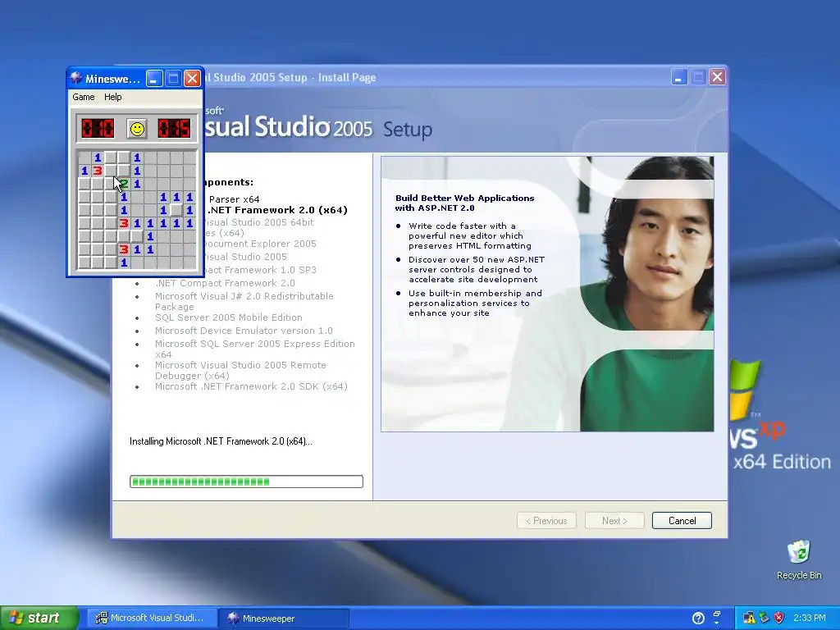Close the Visual Studio 2005 Setup window
Image resolution: width=840 pixels, height=630 pixels.
717,77
